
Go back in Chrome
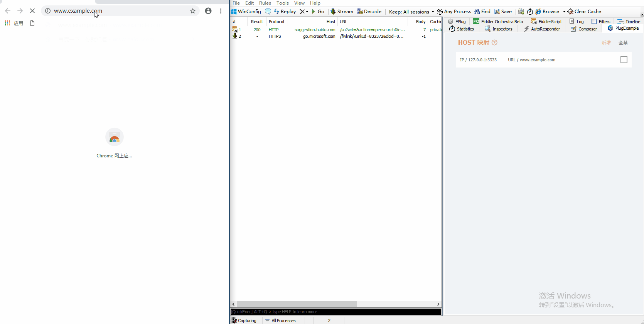pos(8,11)
